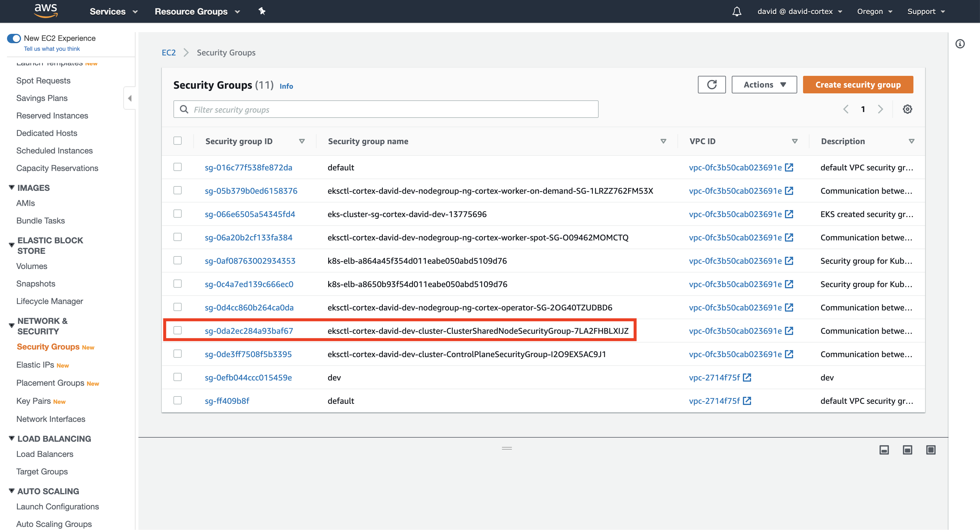The image size is (980, 531).
Task: Check the box for sg-016c77f538fe872da
Action: (x=177, y=167)
